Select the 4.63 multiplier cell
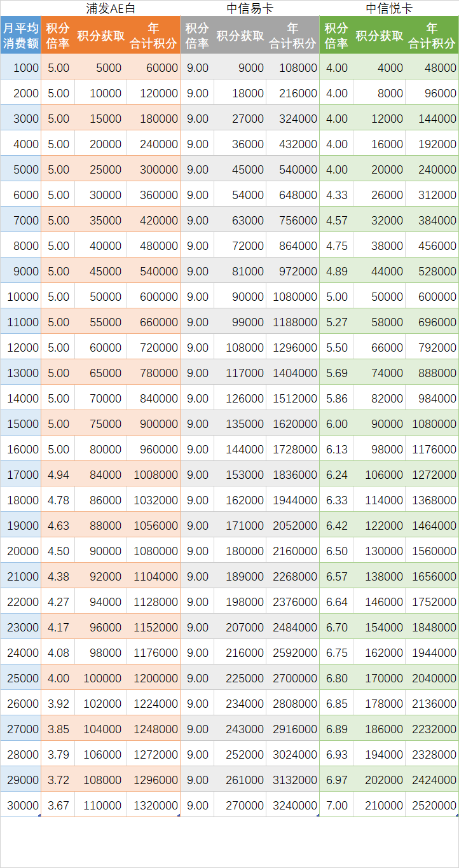459x868 pixels. pyautogui.click(x=58, y=525)
